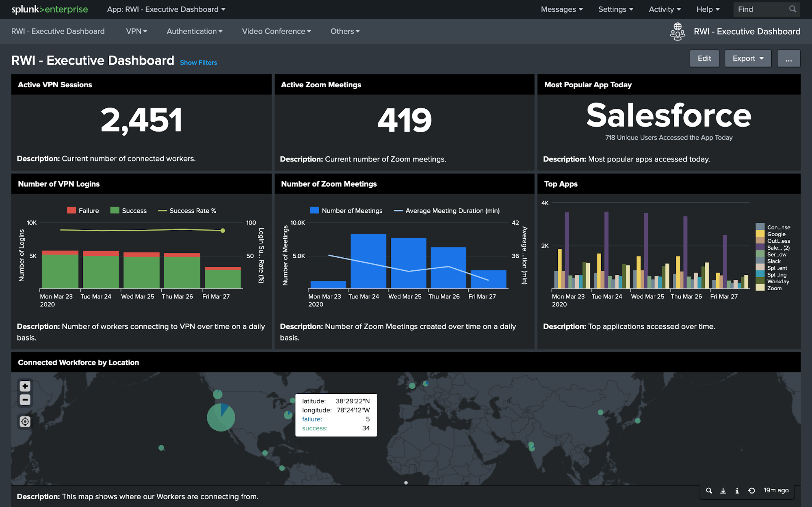Click the Export dropdown button
812x507 pixels.
[748, 58]
